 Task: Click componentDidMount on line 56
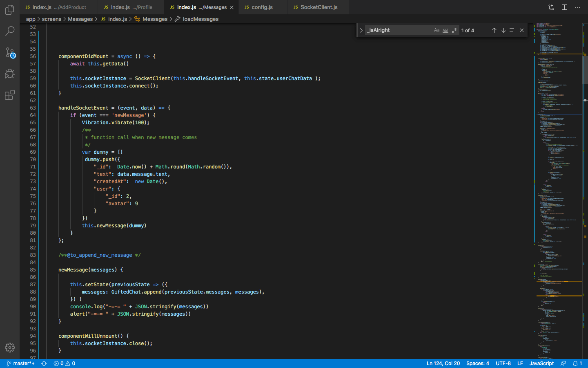pos(83,56)
